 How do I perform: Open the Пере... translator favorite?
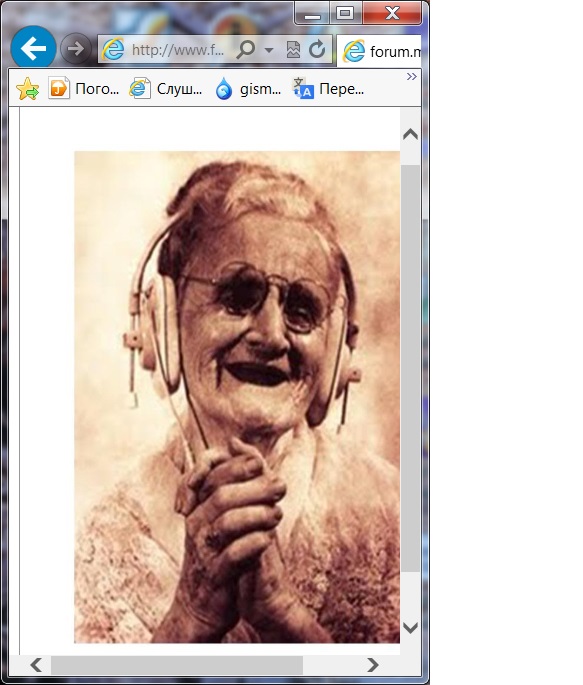[x=328, y=89]
